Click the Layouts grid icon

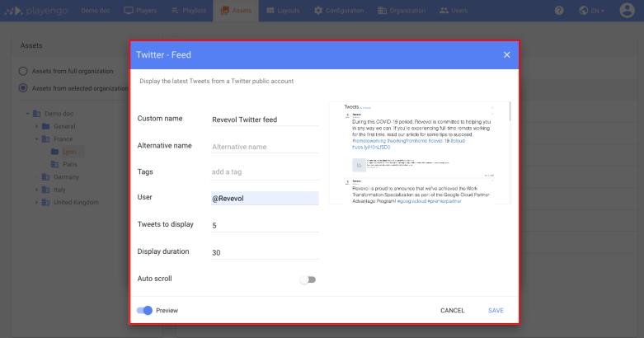tap(270, 11)
